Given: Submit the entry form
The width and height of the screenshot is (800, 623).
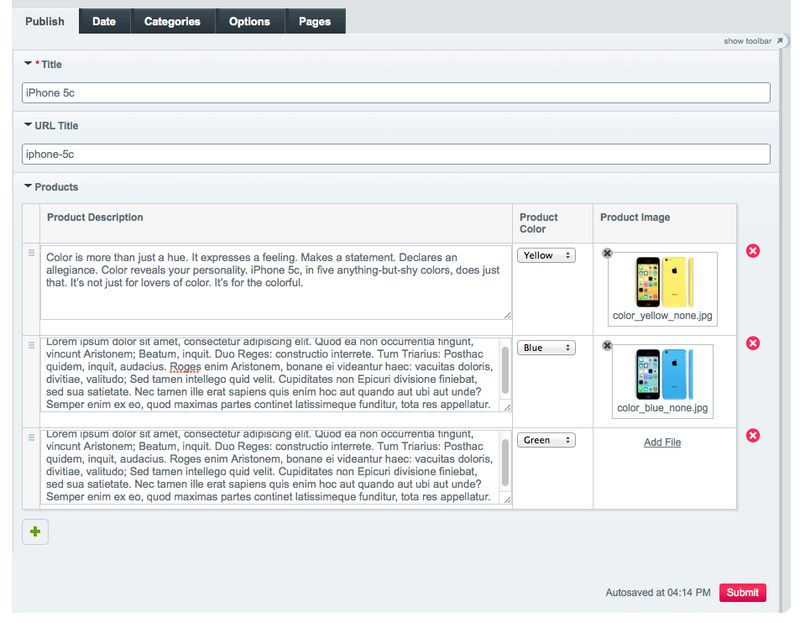Looking at the screenshot, I should 742,593.
